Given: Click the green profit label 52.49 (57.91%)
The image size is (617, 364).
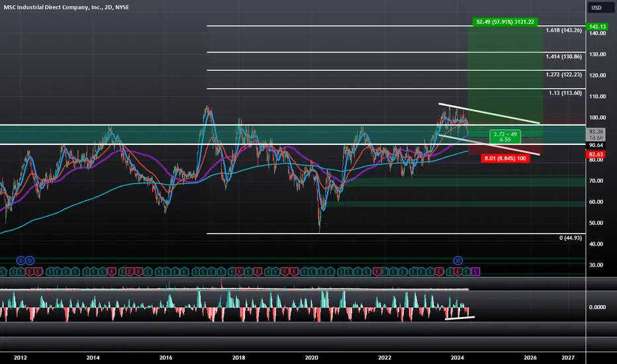Looking at the screenshot, I should pos(505,22).
